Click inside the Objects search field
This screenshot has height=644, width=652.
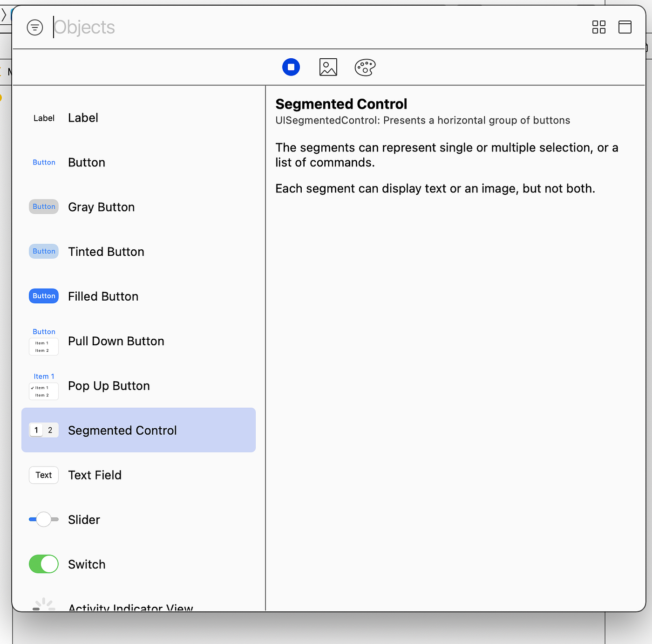click(140, 27)
